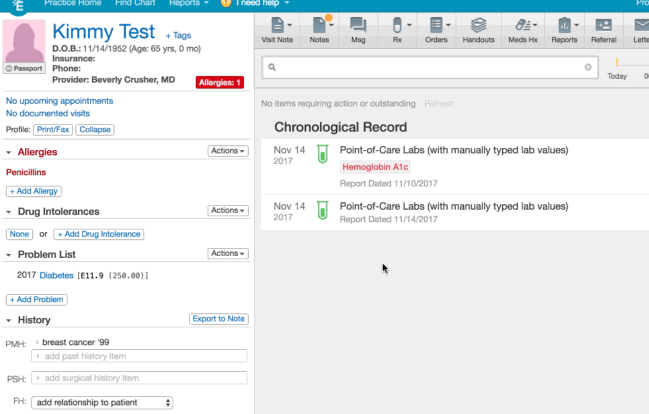The image size is (649, 414).
Task: Open the Reports clipboard toolbar icon
Action: (564, 30)
